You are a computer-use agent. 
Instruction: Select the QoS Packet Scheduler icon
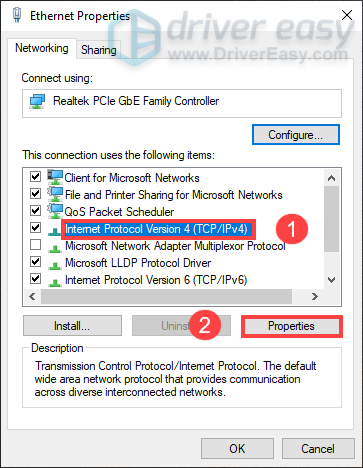coord(55,211)
